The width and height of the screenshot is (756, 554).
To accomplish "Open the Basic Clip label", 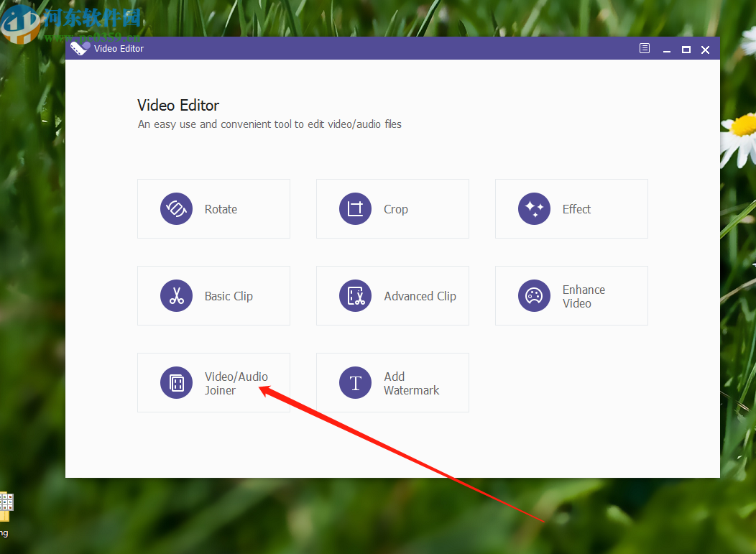I will (x=229, y=296).
